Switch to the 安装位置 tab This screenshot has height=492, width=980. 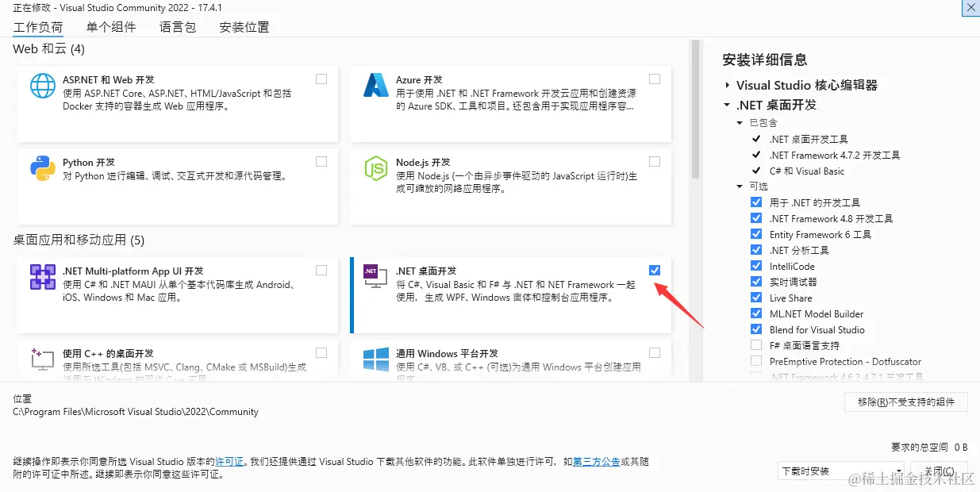click(244, 27)
